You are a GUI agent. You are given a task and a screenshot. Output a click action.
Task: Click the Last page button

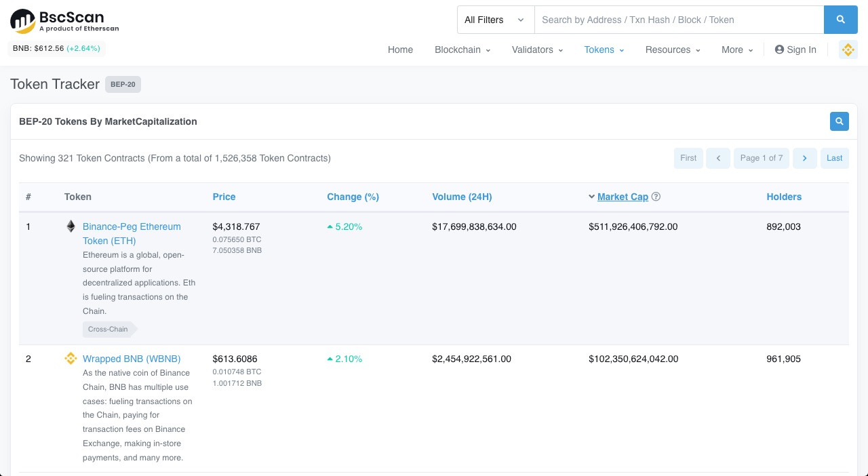pos(835,158)
